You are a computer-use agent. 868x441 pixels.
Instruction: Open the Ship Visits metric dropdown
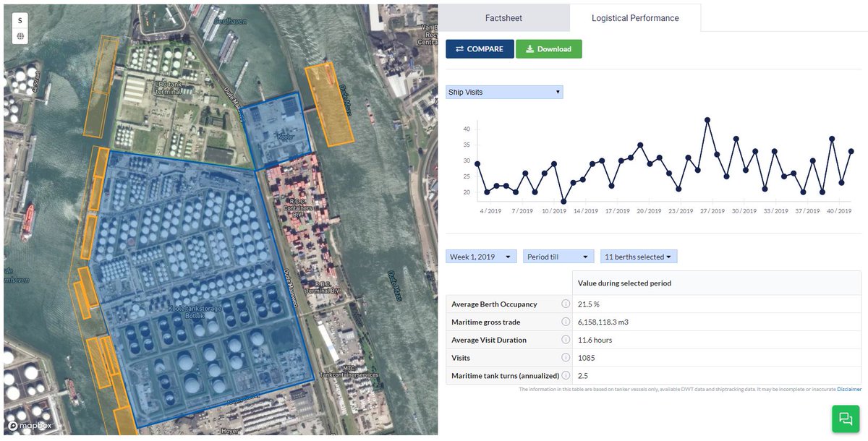coord(504,93)
